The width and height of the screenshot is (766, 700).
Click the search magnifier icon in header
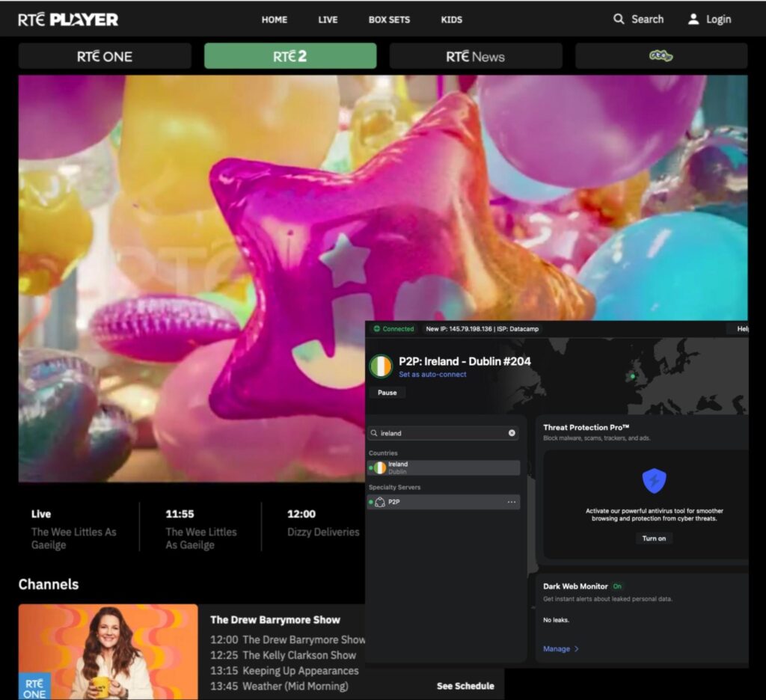(x=619, y=19)
